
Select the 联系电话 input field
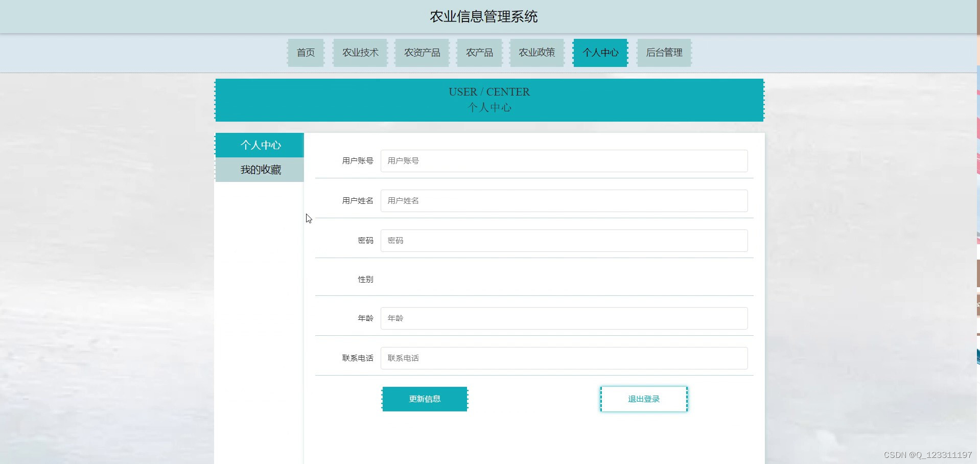pyautogui.click(x=564, y=358)
